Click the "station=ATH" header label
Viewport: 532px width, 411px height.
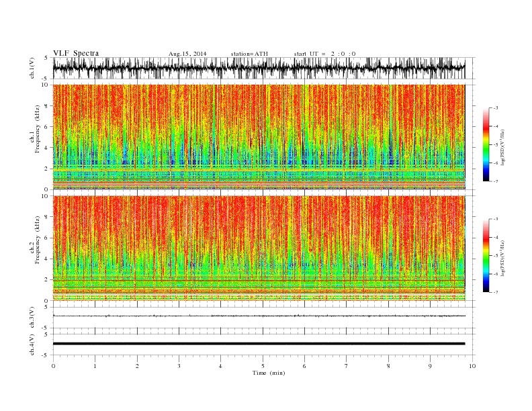click(x=249, y=54)
